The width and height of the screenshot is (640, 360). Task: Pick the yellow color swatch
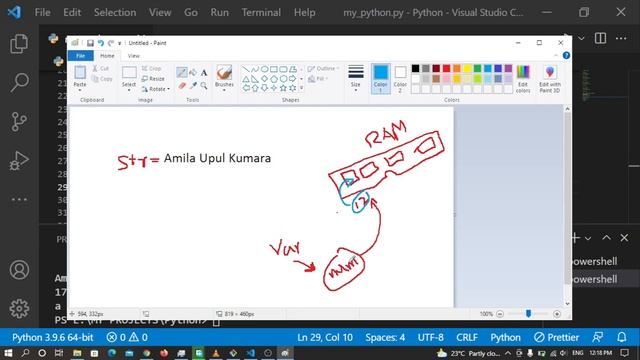467,69
